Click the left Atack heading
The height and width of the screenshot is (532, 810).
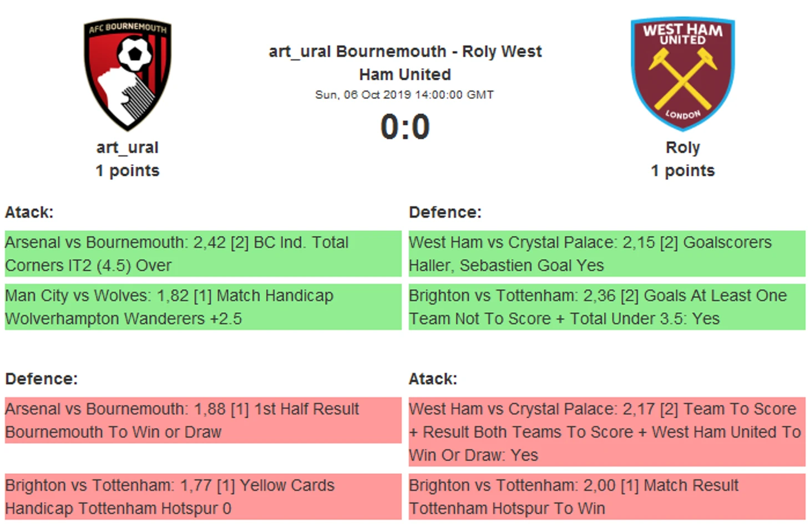tap(29, 212)
